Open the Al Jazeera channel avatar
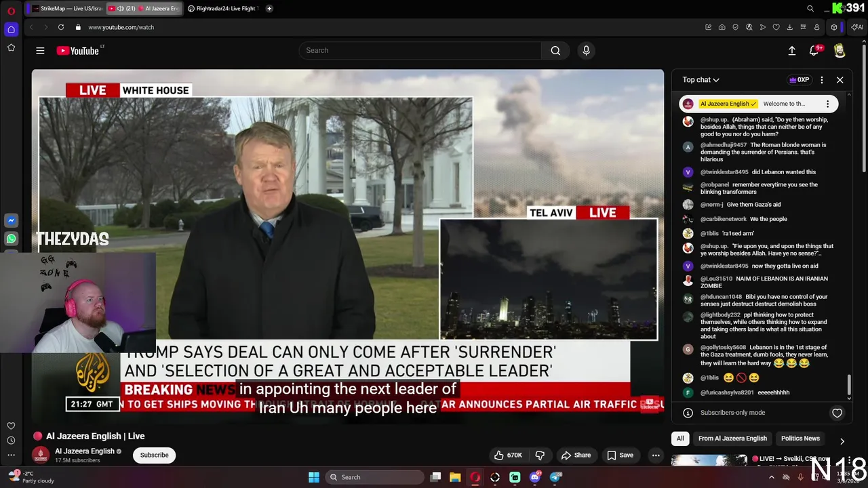The image size is (868, 488). (41, 455)
